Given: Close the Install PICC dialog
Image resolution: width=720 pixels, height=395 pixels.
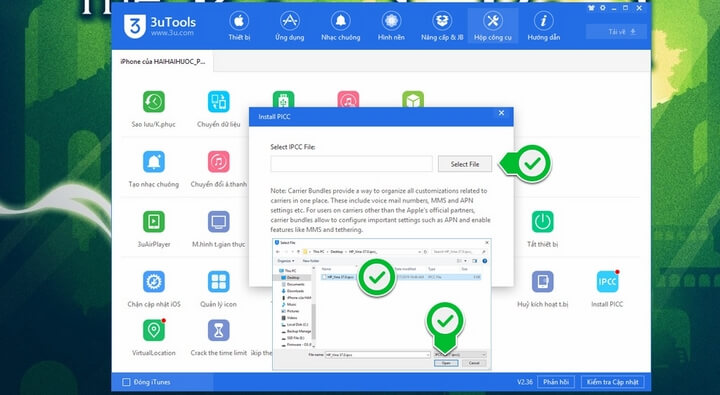Looking at the screenshot, I should (501, 113).
